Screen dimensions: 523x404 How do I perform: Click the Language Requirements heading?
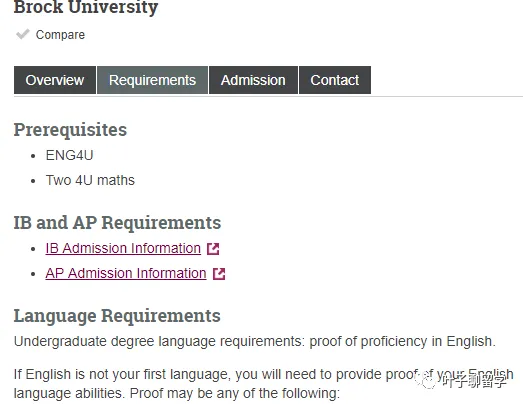(x=117, y=316)
